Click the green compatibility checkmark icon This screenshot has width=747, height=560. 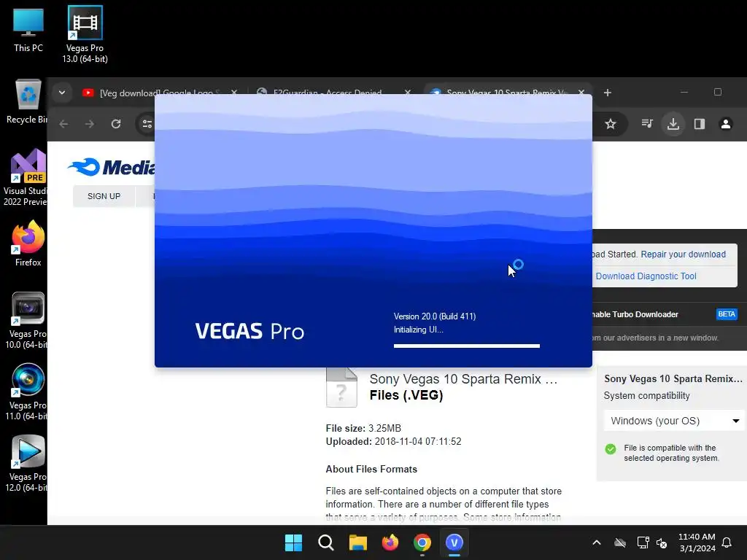pyautogui.click(x=611, y=449)
